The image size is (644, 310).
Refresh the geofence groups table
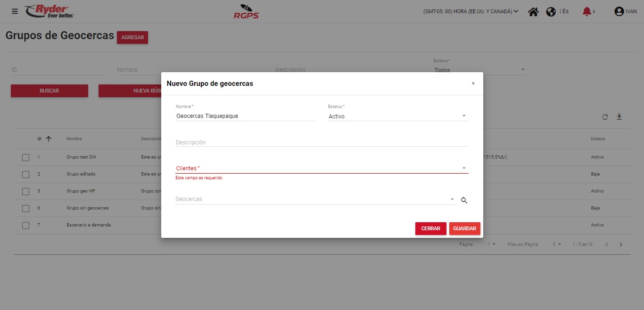[x=605, y=117]
